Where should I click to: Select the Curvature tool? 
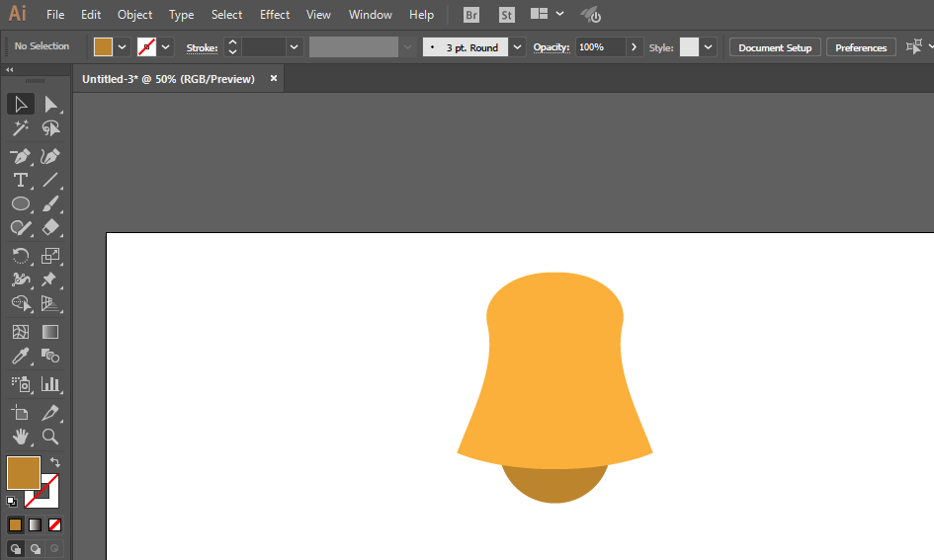50,156
